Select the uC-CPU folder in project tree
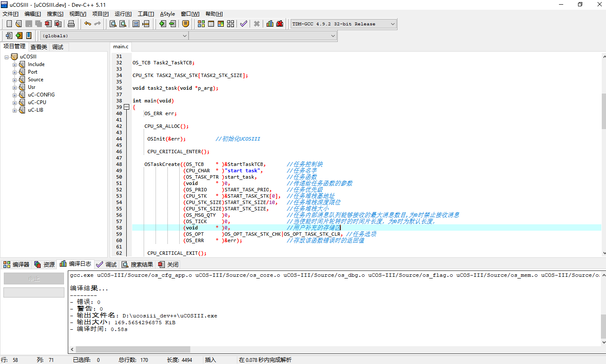The height and width of the screenshot is (364, 606). pyautogui.click(x=37, y=102)
